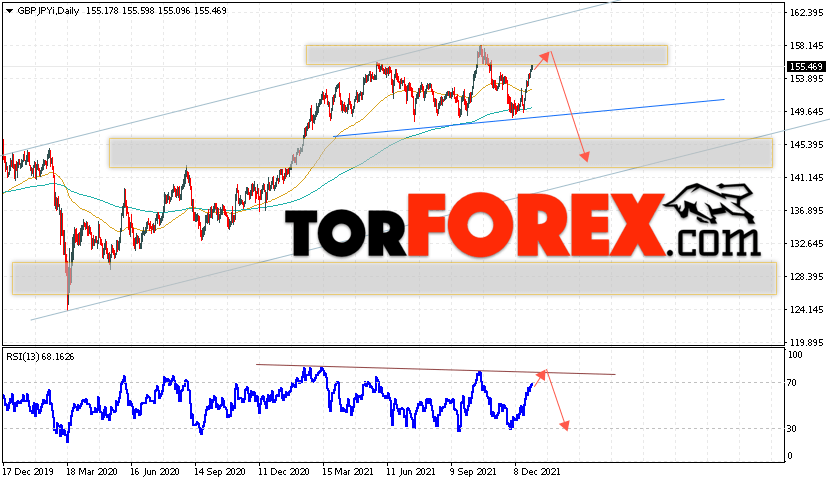Viewport: 830px width, 483px height.
Task: Click the low price value 155.096
Action: pyautogui.click(x=175, y=11)
